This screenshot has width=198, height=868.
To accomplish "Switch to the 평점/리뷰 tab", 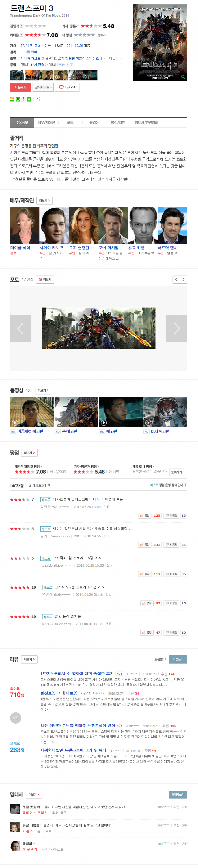I will tap(118, 123).
